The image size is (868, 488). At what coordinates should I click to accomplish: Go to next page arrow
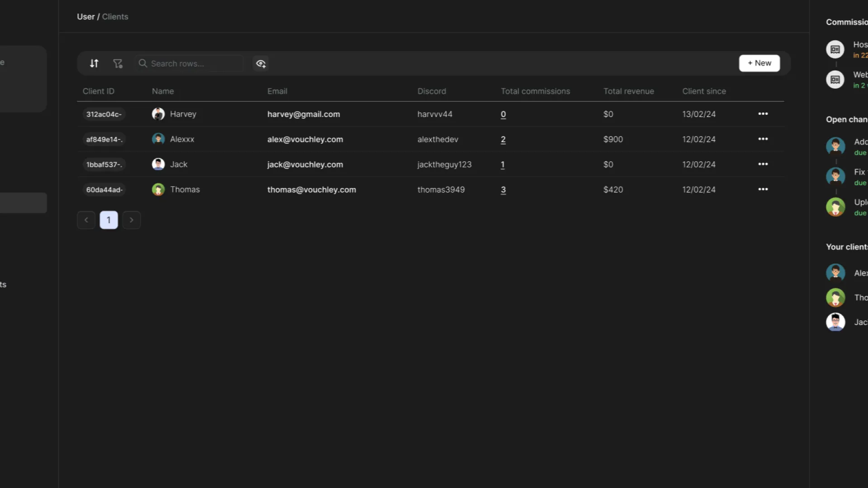click(132, 220)
